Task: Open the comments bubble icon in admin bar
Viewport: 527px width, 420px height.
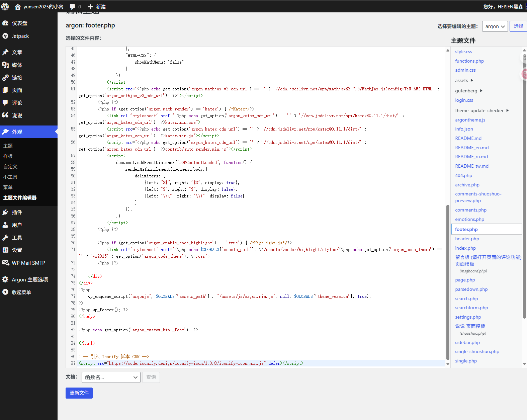Action: coord(72,7)
